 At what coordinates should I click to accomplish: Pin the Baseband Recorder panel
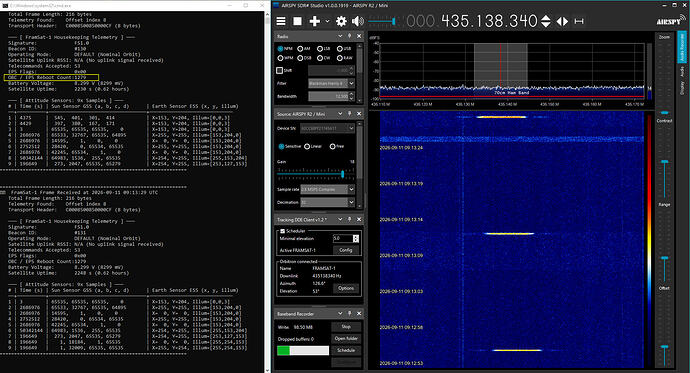(x=350, y=314)
